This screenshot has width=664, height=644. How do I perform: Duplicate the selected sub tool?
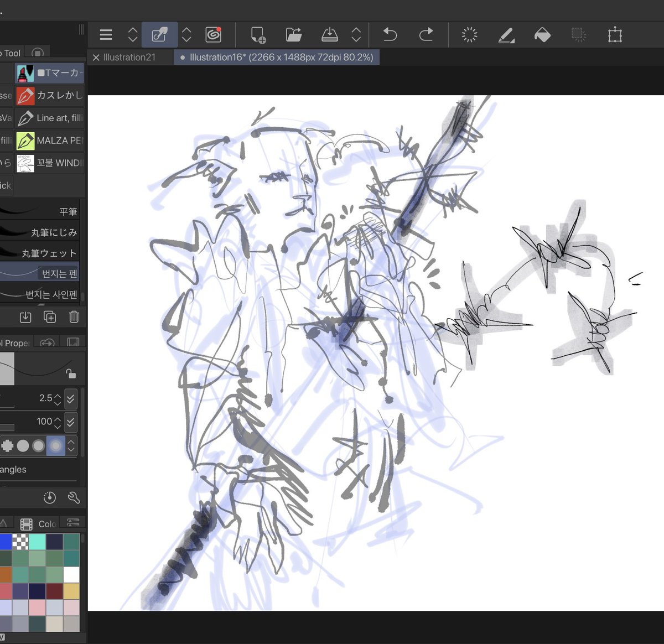point(50,317)
